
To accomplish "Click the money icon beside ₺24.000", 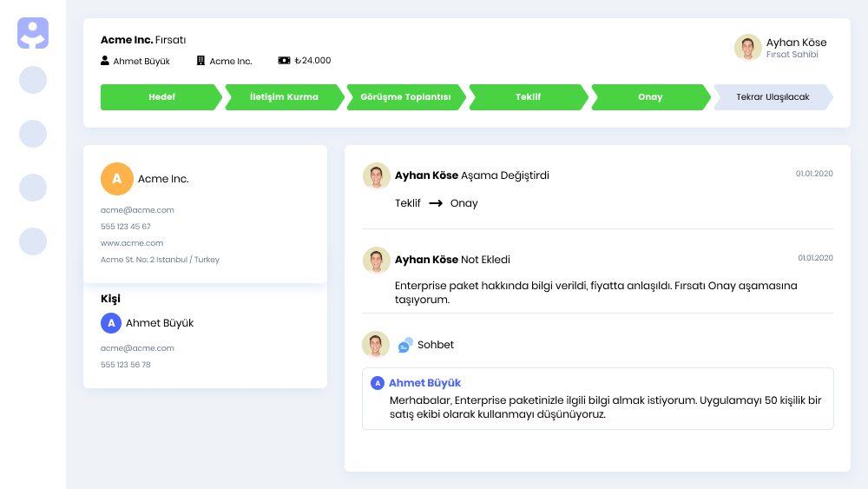I will point(284,61).
